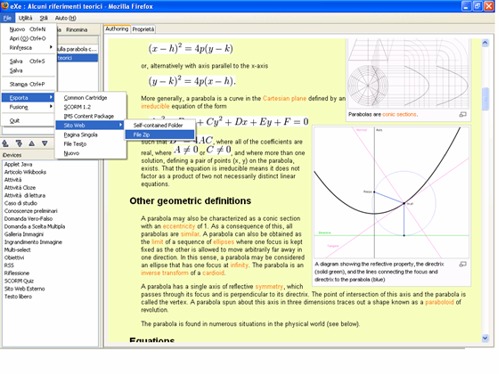500x374 pixels.
Task: Select Pagina Singola export option
Action: 91,135
